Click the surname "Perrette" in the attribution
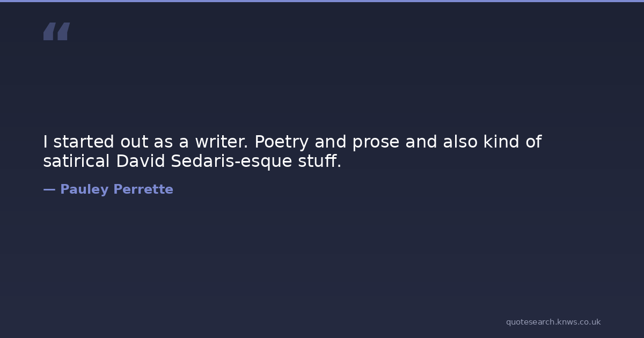Image resolution: width=644 pixels, height=338 pixels. click(143, 189)
